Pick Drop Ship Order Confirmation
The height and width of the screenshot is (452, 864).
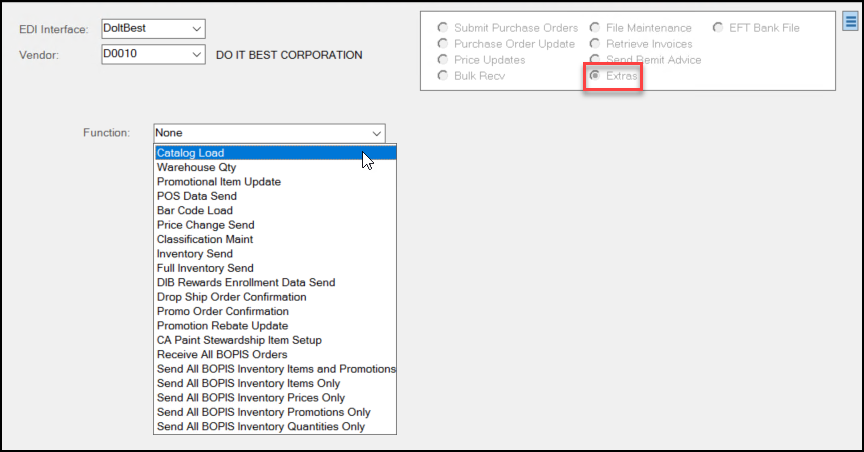[231, 297]
